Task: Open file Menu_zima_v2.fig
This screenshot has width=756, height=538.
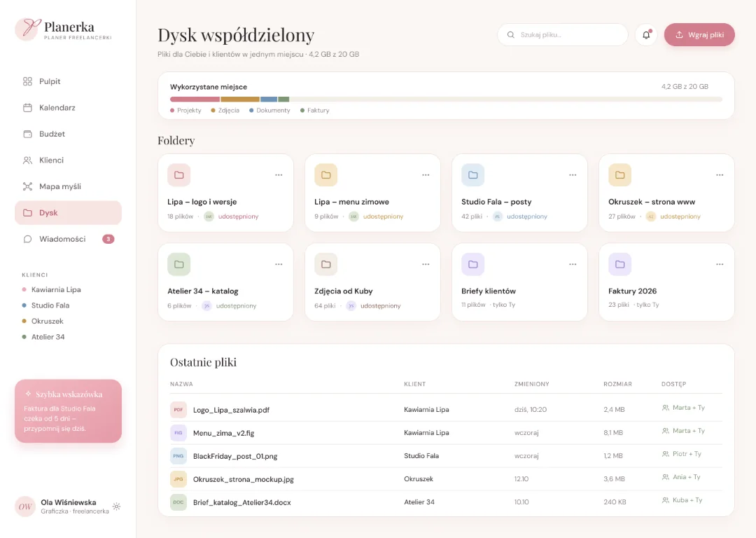Action: tap(224, 434)
